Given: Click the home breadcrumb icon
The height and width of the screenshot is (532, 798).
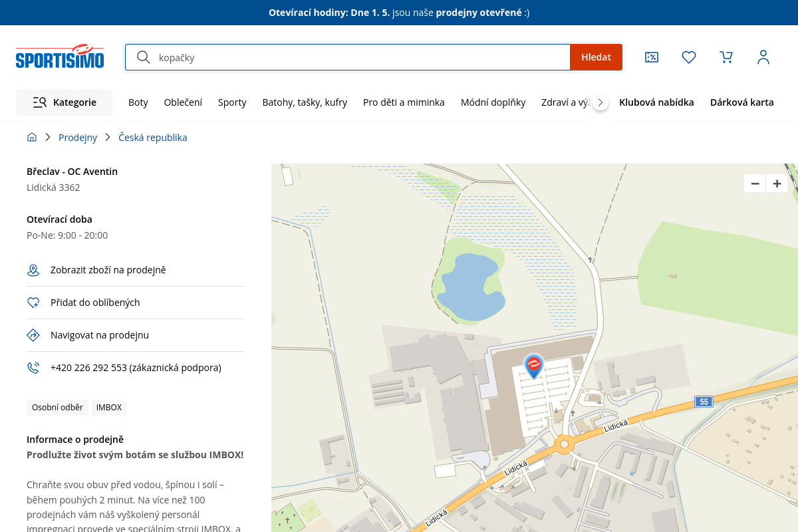Looking at the screenshot, I should 32,138.
